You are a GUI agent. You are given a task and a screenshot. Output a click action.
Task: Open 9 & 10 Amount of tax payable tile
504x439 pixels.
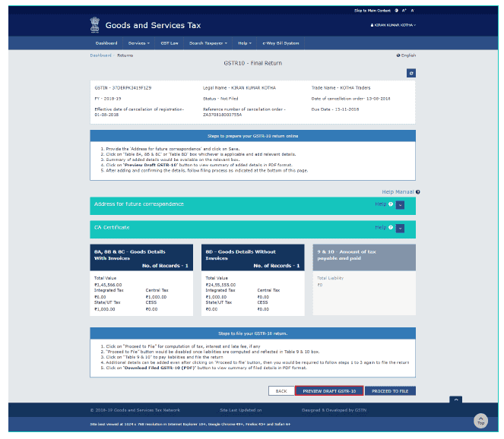364,280
